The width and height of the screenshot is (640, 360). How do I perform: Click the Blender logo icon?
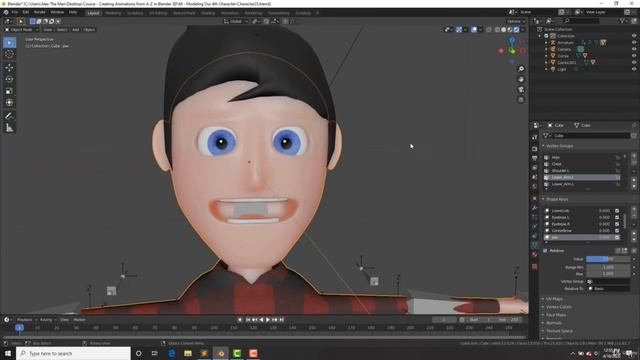[x=6, y=12]
